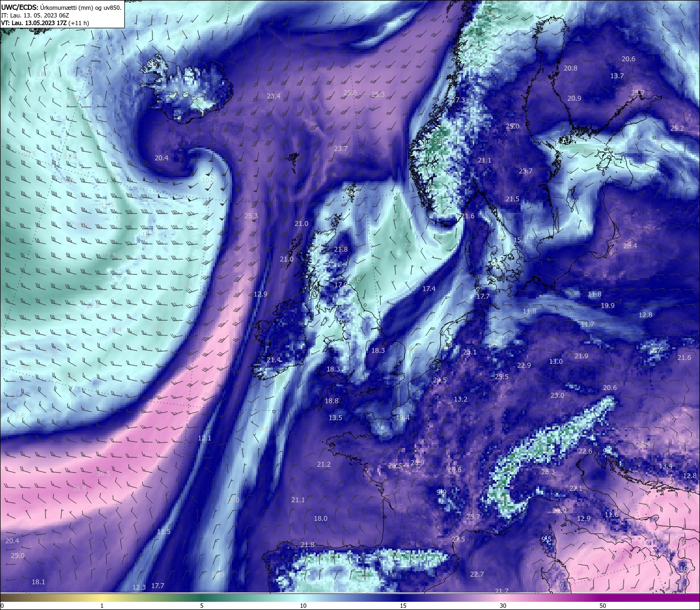Image resolution: width=700 pixels, height=610 pixels.
Task: Click the 36.8 value in the pink band
Action: pyautogui.click(x=79, y=489)
